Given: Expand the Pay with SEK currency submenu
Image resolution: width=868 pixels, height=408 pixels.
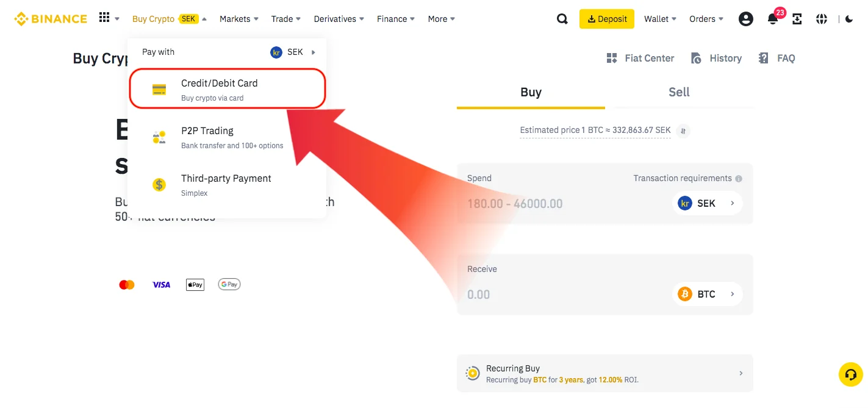Looking at the screenshot, I should coord(293,52).
